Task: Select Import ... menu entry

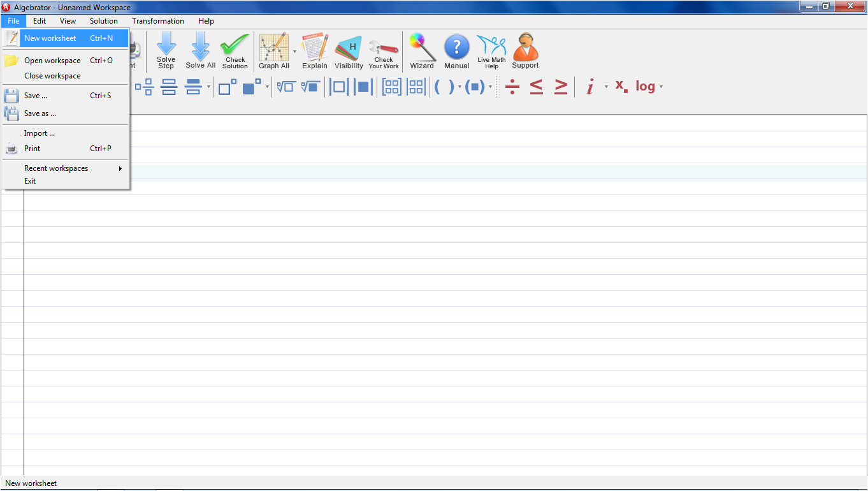Action: coord(66,133)
